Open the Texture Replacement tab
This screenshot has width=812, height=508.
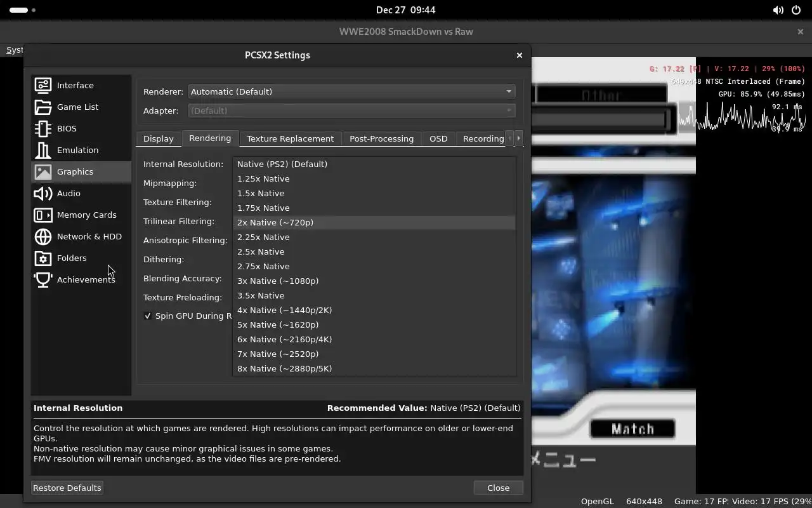[x=290, y=138]
